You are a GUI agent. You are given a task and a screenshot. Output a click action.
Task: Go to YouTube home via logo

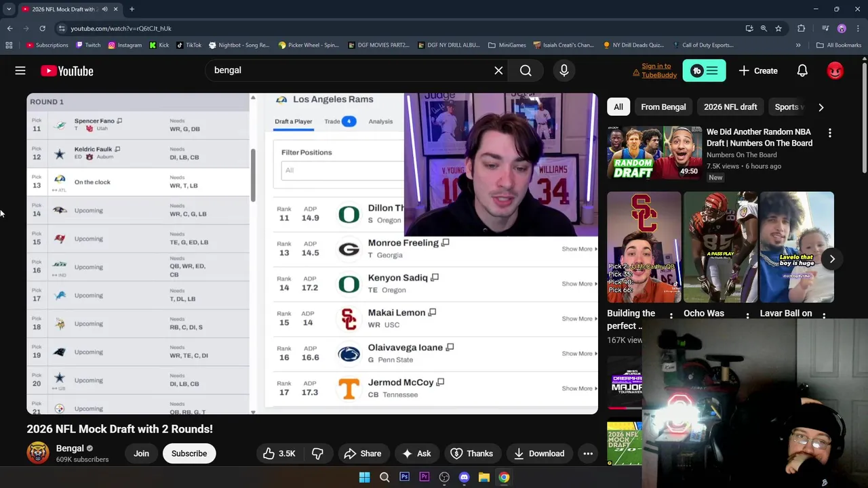[x=66, y=70]
